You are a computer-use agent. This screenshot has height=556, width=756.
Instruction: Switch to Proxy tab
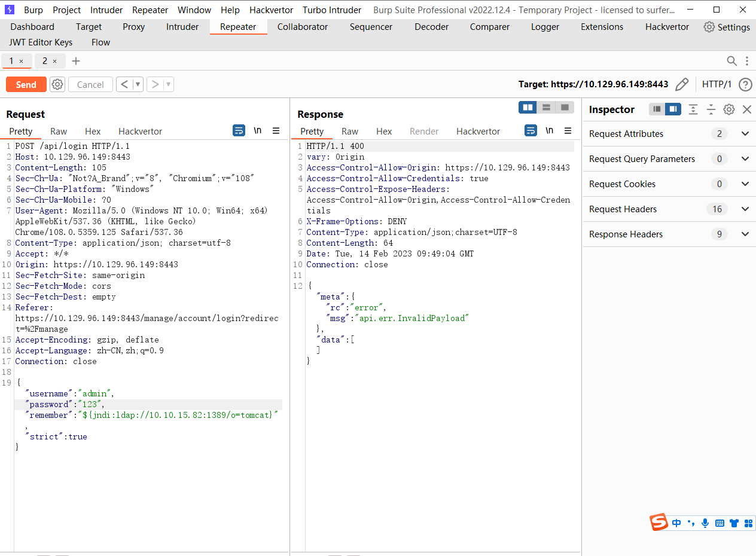[x=134, y=27]
